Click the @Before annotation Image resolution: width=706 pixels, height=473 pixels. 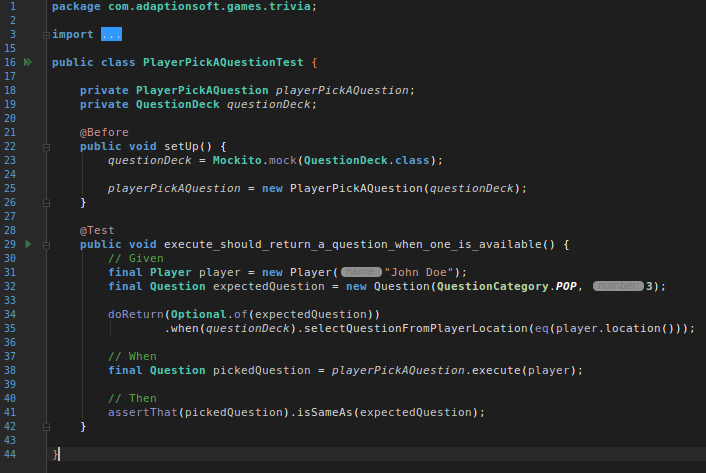click(x=104, y=132)
